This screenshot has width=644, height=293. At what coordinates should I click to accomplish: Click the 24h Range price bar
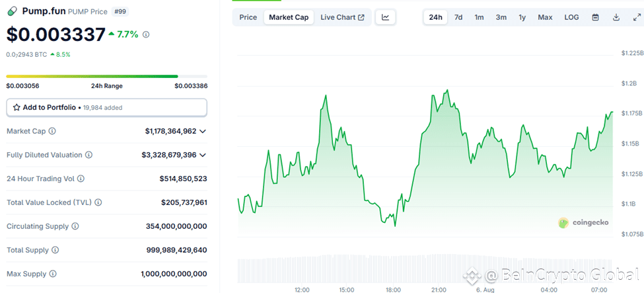pyautogui.click(x=107, y=76)
